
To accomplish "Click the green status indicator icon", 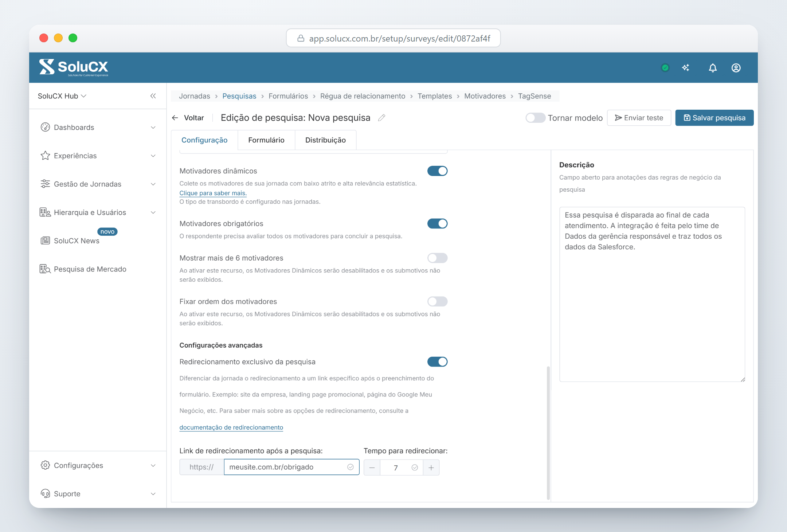I will (x=665, y=68).
